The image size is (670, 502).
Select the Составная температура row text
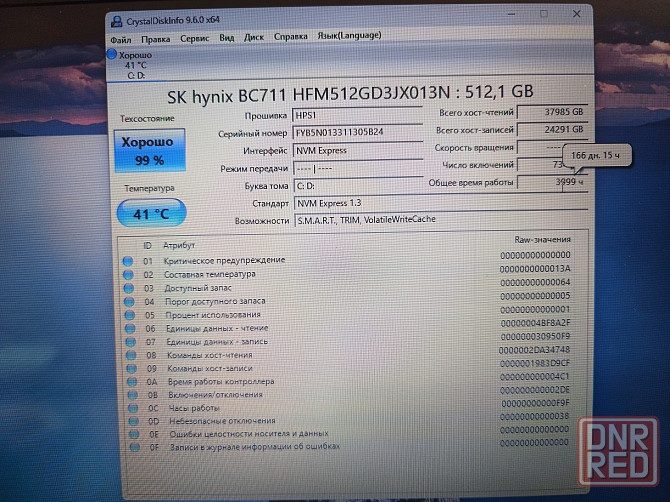pos(210,274)
